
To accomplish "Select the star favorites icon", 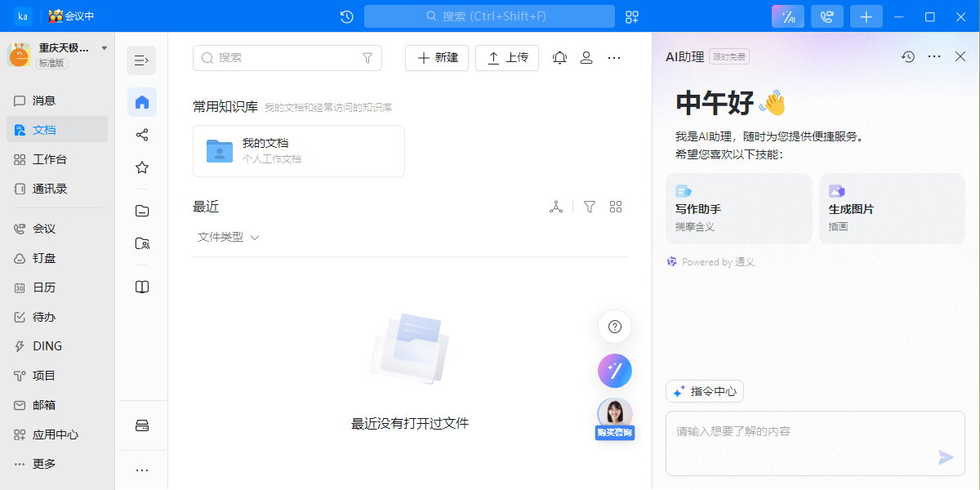I will pyautogui.click(x=142, y=167).
